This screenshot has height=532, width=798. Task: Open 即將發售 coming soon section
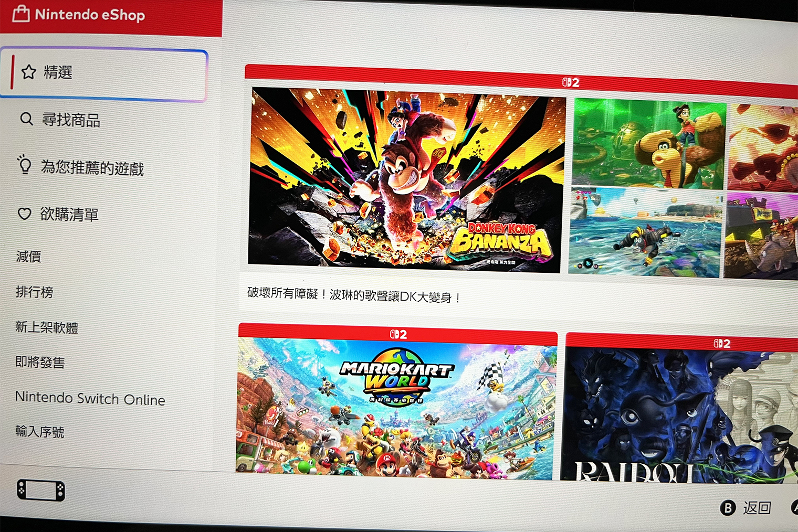coord(40,362)
